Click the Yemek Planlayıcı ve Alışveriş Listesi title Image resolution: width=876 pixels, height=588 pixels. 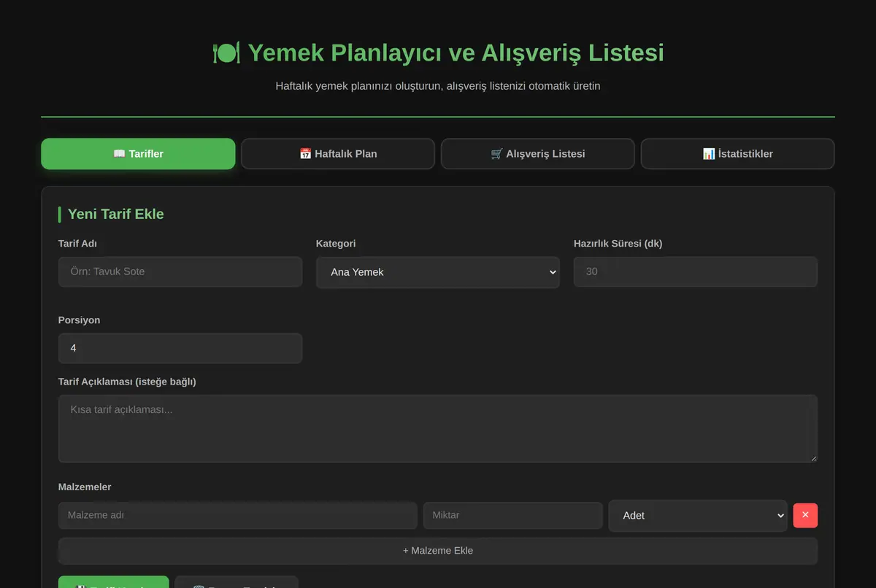coord(438,53)
